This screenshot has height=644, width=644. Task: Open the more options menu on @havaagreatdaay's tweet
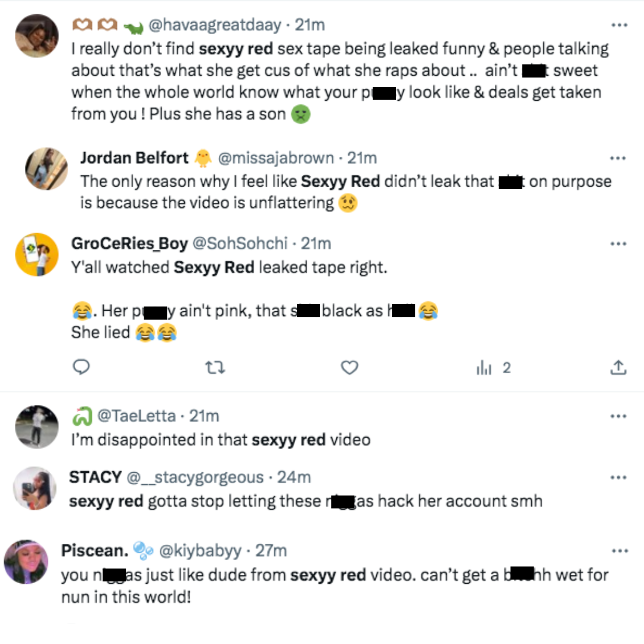click(x=620, y=25)
